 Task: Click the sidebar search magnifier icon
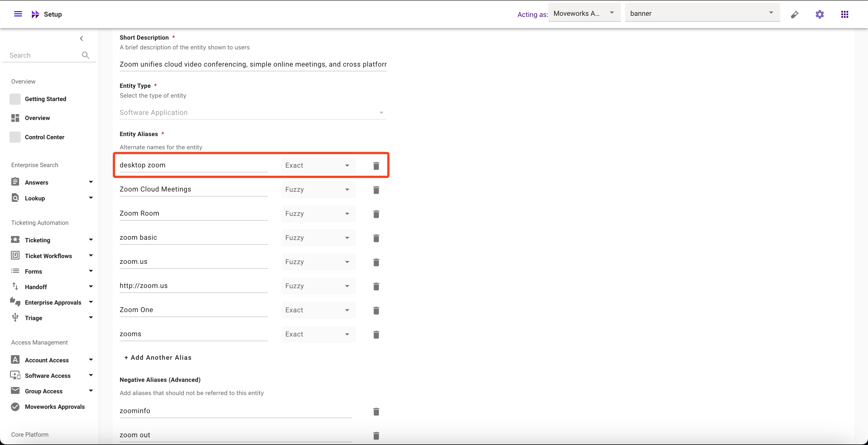[86, 55]
